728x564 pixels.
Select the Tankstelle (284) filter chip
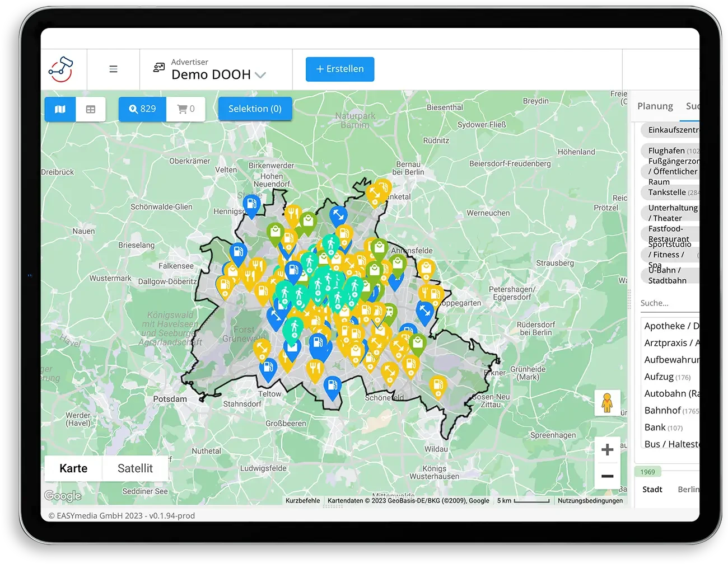pos(670,192)
